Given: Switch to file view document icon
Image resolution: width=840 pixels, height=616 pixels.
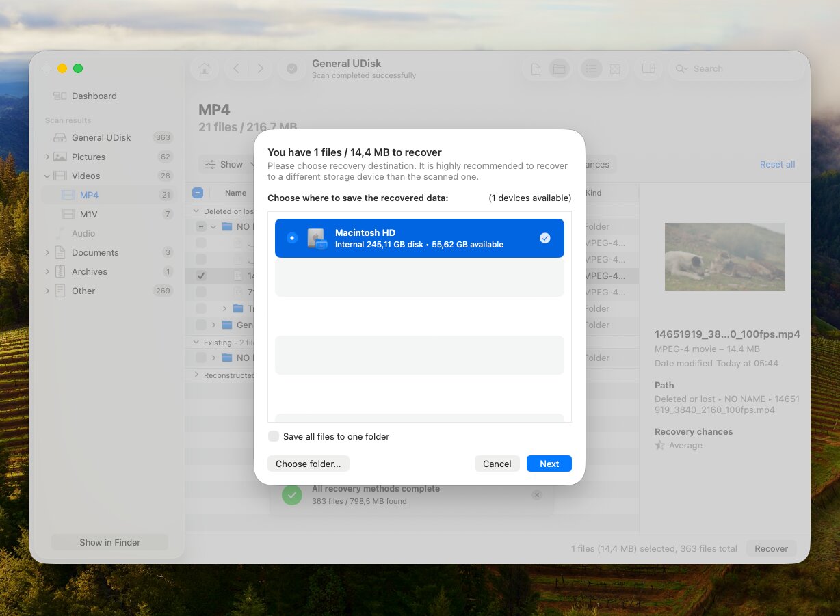Looking at the screenshot, I should pyautogui.click(x=536, y=68).
